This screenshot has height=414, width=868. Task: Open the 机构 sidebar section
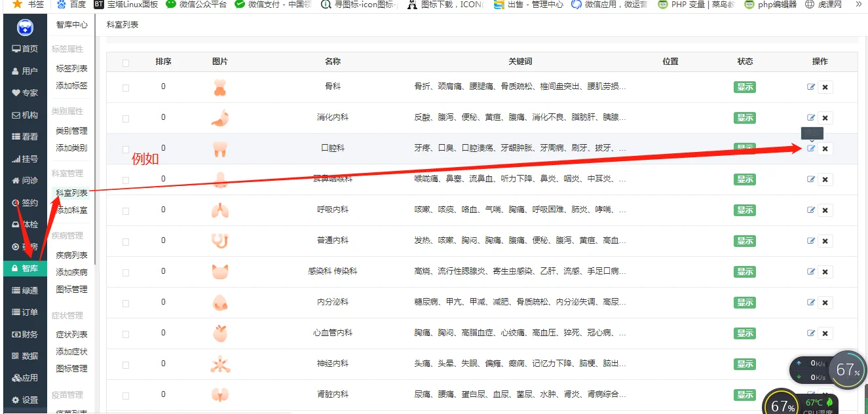pos(25,115)
